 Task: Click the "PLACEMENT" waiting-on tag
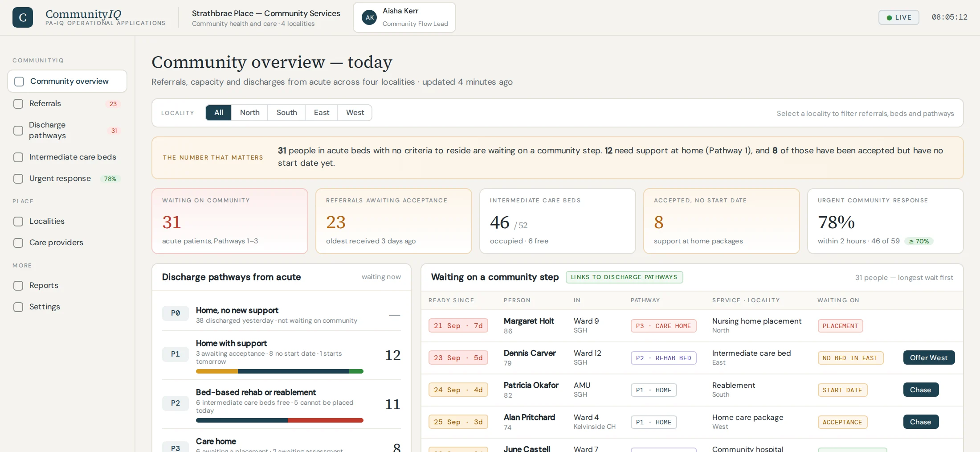click(x=840, y=326)
